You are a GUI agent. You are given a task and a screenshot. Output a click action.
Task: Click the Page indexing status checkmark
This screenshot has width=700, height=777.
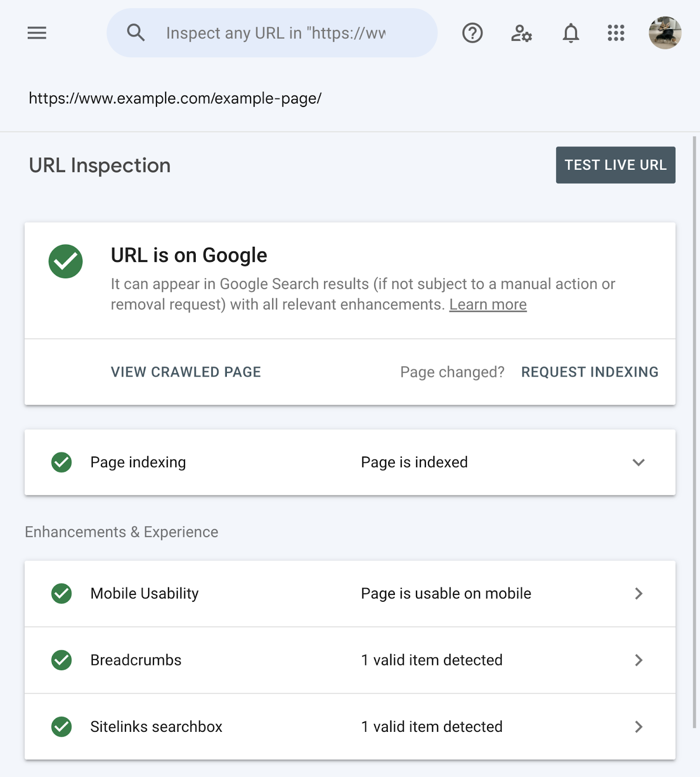(61, 462)
